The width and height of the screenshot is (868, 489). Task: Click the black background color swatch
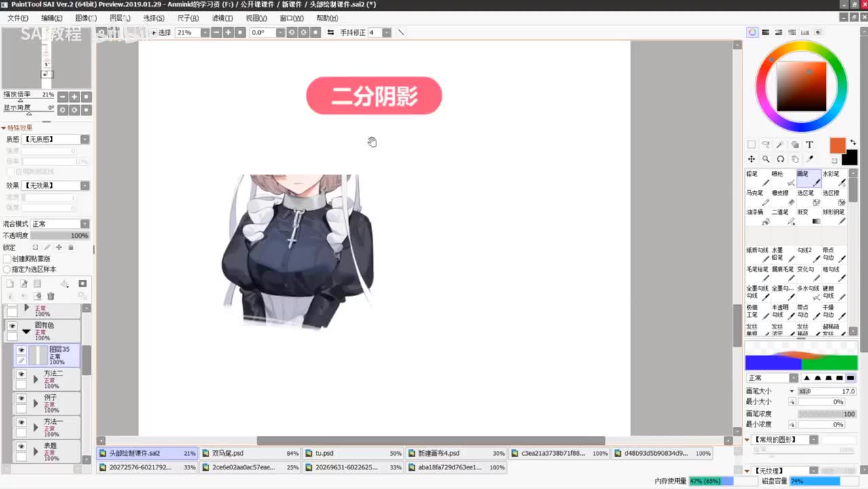click(849, 158)
